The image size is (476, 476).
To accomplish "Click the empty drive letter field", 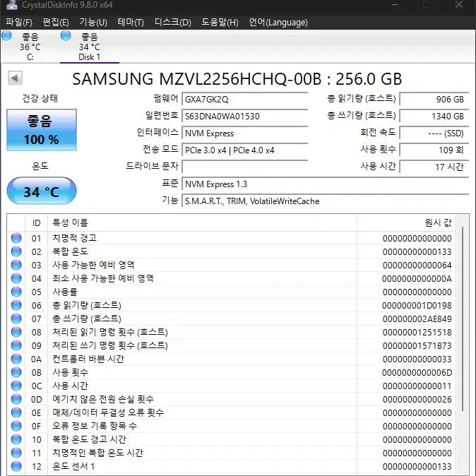I will tap(244, 167).
